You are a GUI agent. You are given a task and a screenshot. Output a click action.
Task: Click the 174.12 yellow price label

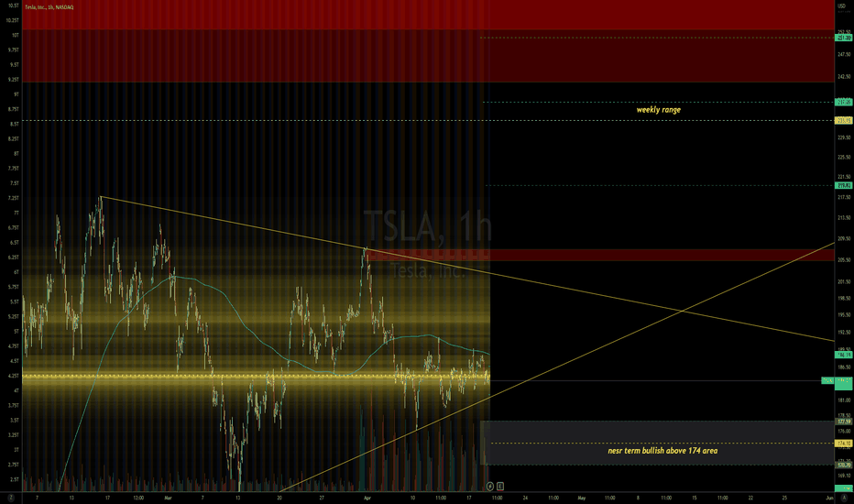pyautogui.click(x=844, y=444)
